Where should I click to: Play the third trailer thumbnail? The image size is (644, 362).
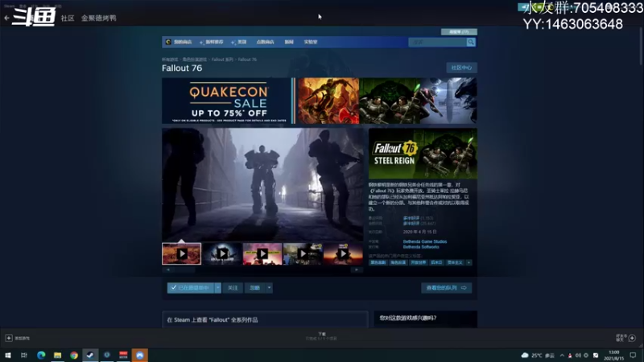(x=262, y=253)
